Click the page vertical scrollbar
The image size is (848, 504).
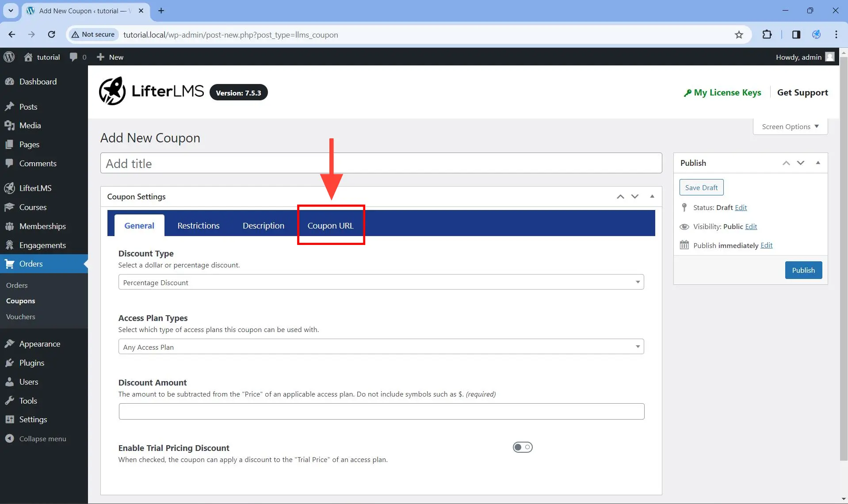pyautogui.click(x=844, y=259)
